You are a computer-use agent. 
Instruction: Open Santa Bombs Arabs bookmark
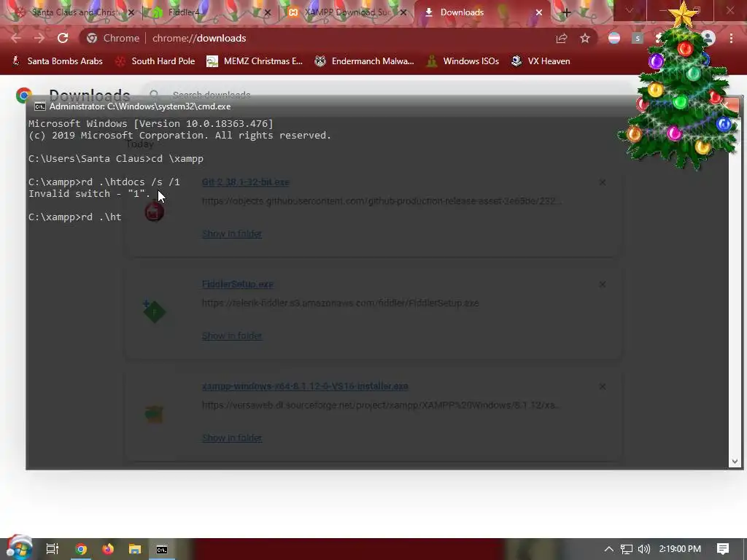(x=57, y=61)
